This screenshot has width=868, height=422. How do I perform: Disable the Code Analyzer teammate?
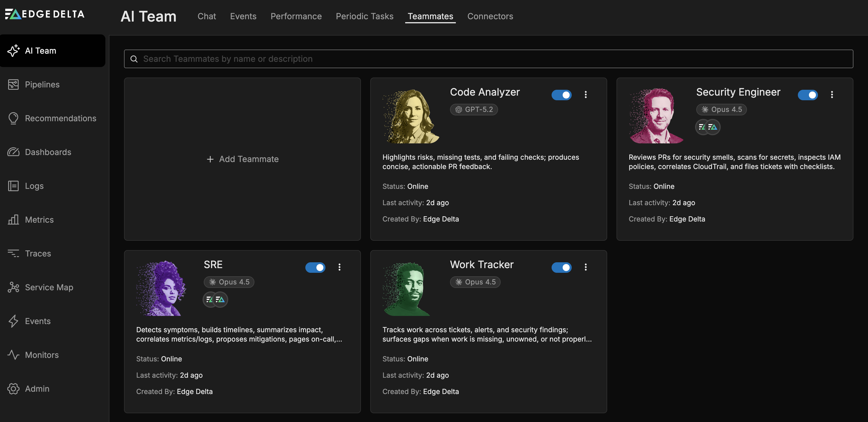tap(561, 95)
